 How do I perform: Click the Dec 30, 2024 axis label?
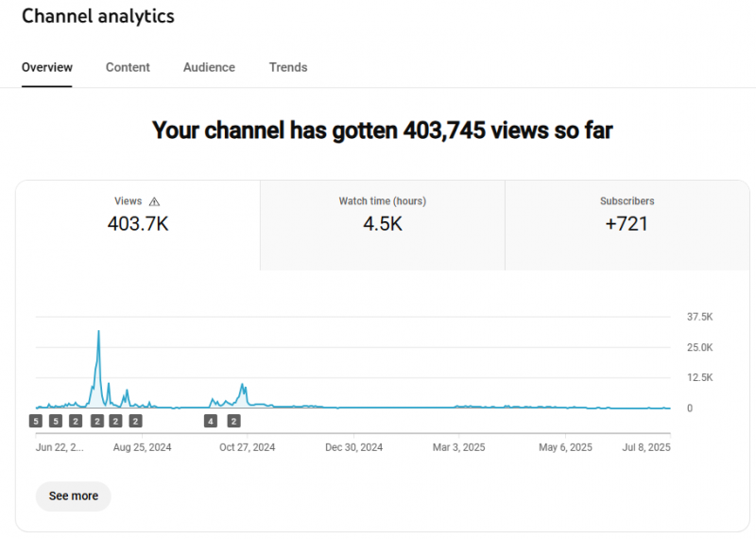[353, 447]
